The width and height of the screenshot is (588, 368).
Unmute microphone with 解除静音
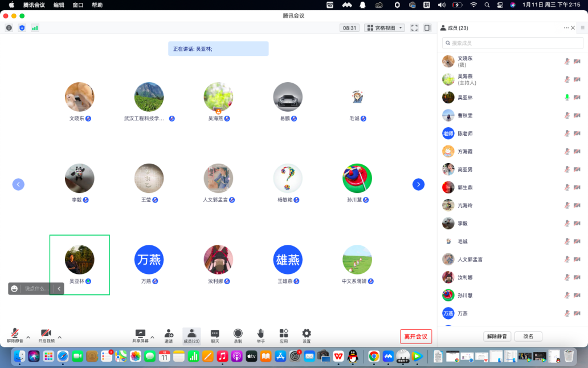click(15, 335)
